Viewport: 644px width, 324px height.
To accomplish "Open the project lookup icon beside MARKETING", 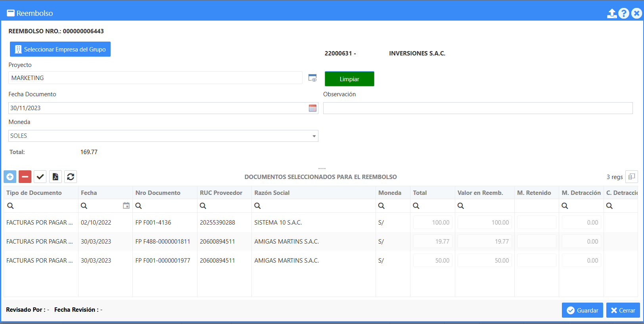I will pyautogui.click(x=312, y=78).
